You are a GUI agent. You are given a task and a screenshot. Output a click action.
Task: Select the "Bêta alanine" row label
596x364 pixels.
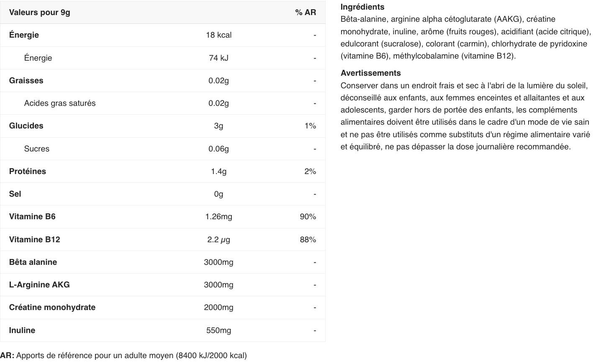click(33, 262)
